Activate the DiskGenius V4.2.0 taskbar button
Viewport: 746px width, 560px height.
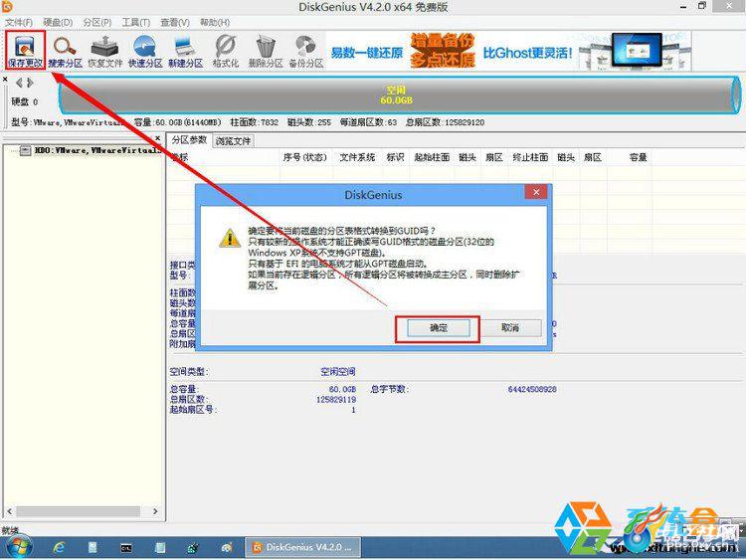[303, 547]
